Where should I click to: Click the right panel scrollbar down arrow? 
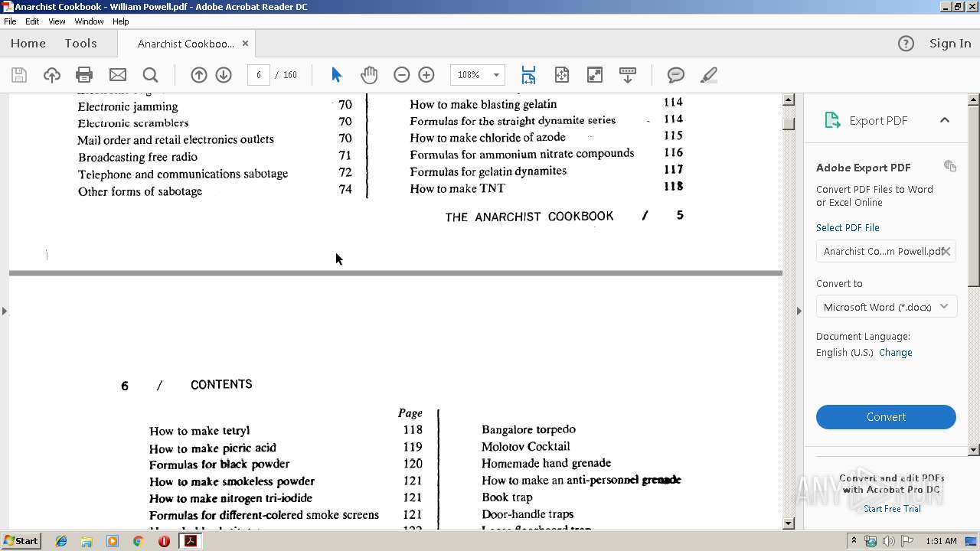(974, 450)
